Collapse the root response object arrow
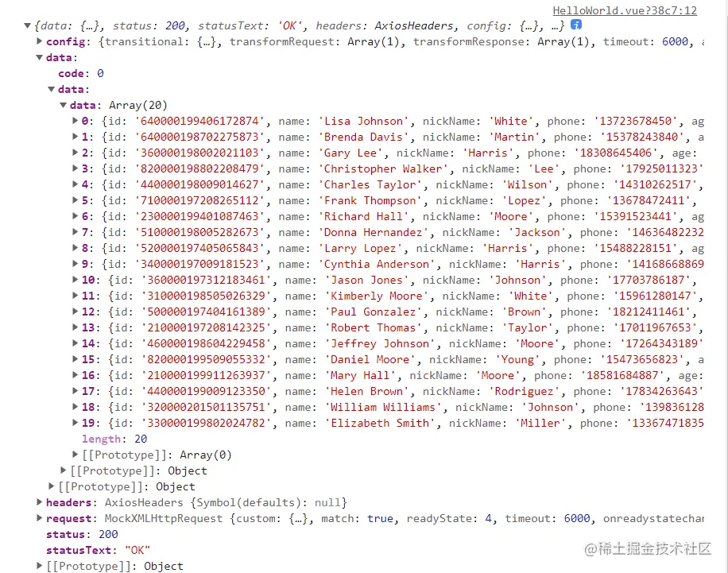Image resolution: width=728 pixels, height=573 pixels. coord(27,25)
